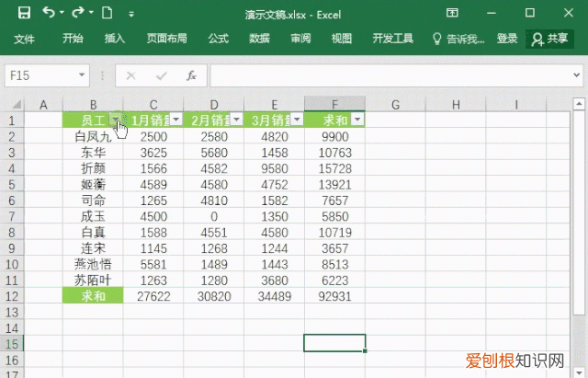The image size is (588, 378).
Task: Open the undo history dropdown arrow
Action: 62,13
